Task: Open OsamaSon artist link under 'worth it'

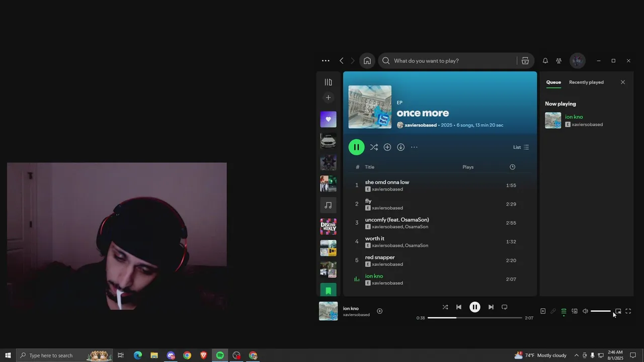Action: pyautogui.click(x=417, y=246)
